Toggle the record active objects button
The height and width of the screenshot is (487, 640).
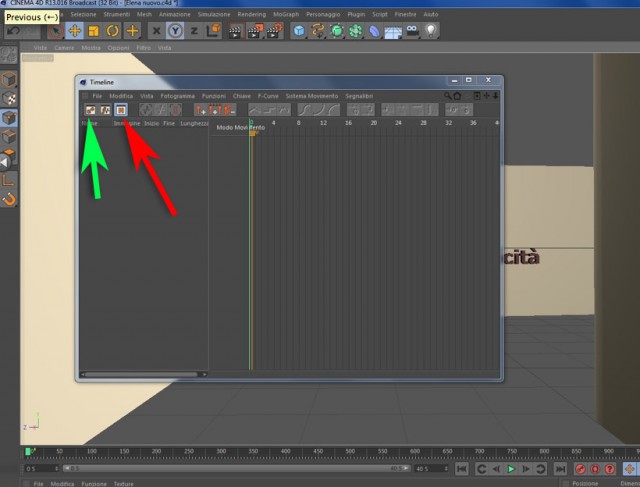[580, 469]
